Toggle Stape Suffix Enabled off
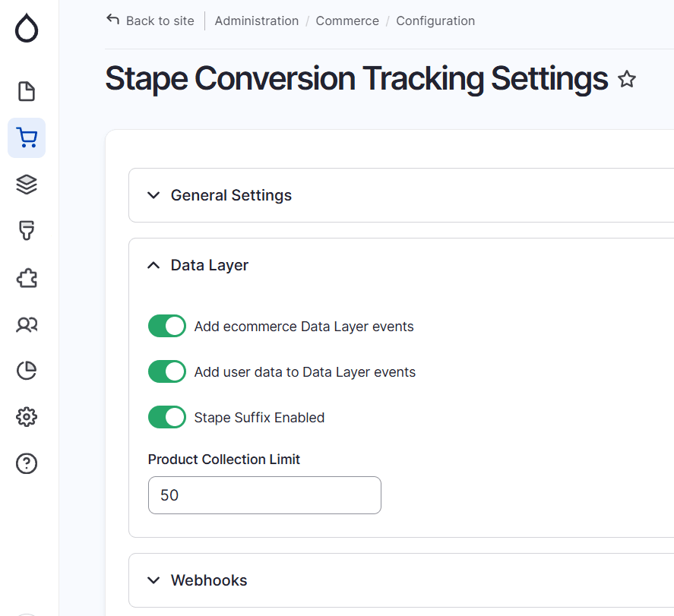 166,417
